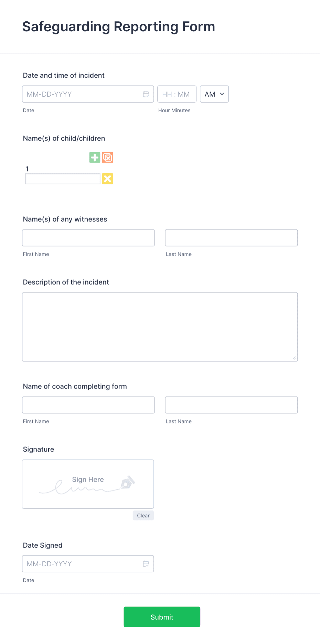Click the Sign Here signature pad

88,484
